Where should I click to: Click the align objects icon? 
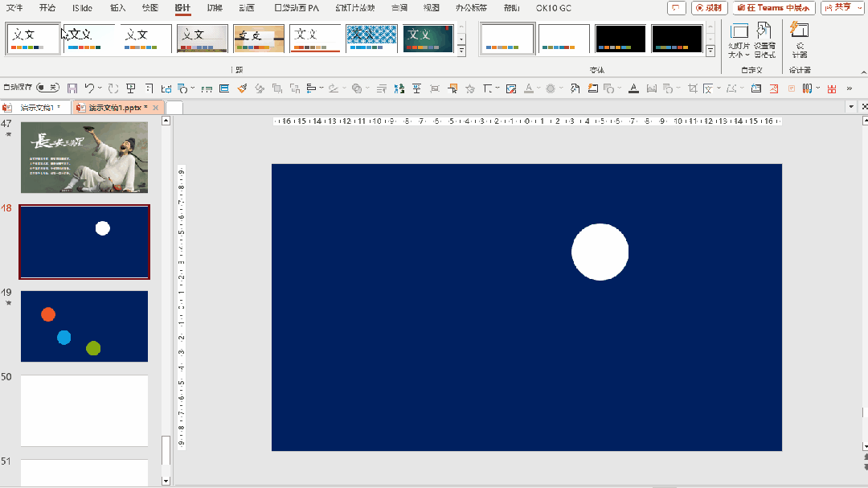[311, 88]
